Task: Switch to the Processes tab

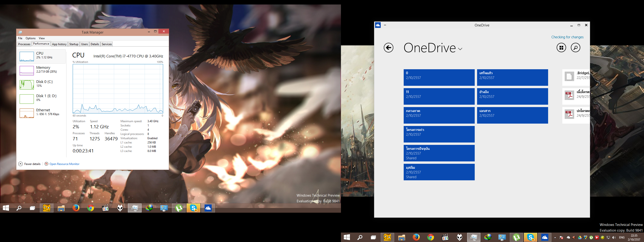Action: tap(24, 44)
